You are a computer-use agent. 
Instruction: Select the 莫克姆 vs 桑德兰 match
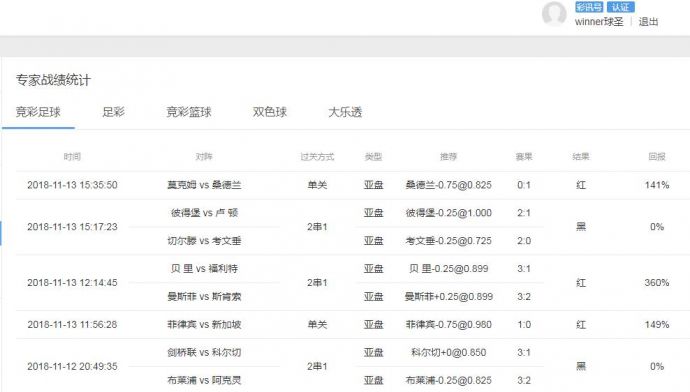point(204,185)
